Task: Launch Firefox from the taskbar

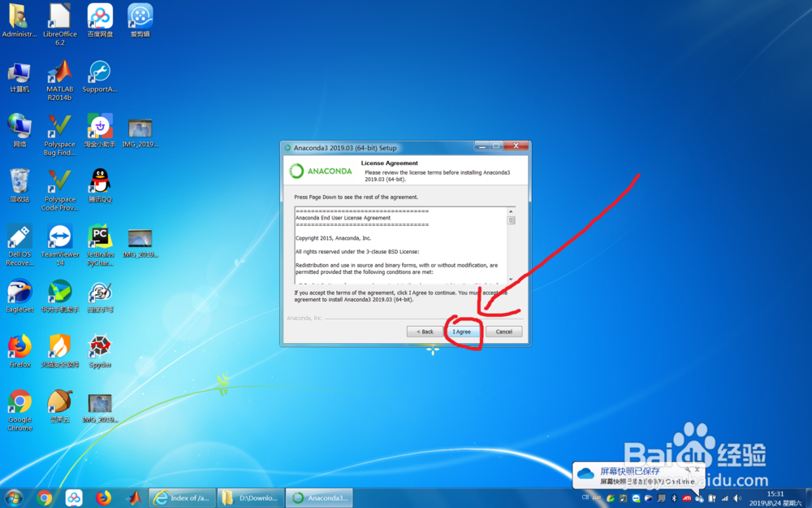Action: [x=103, y=498]
